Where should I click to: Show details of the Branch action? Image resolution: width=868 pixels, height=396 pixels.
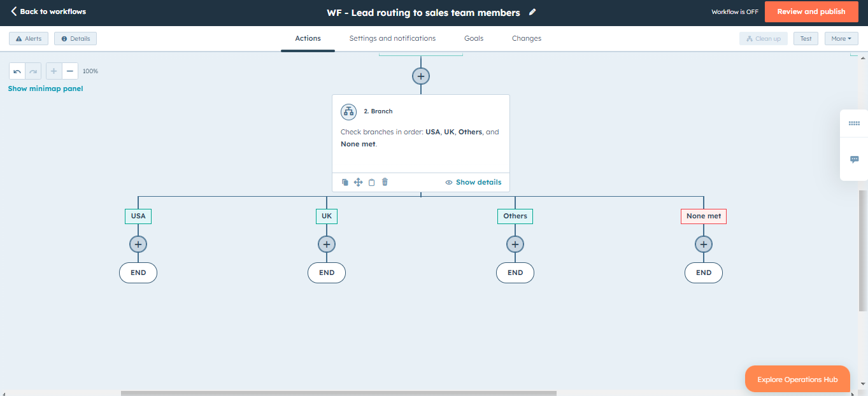473,181
